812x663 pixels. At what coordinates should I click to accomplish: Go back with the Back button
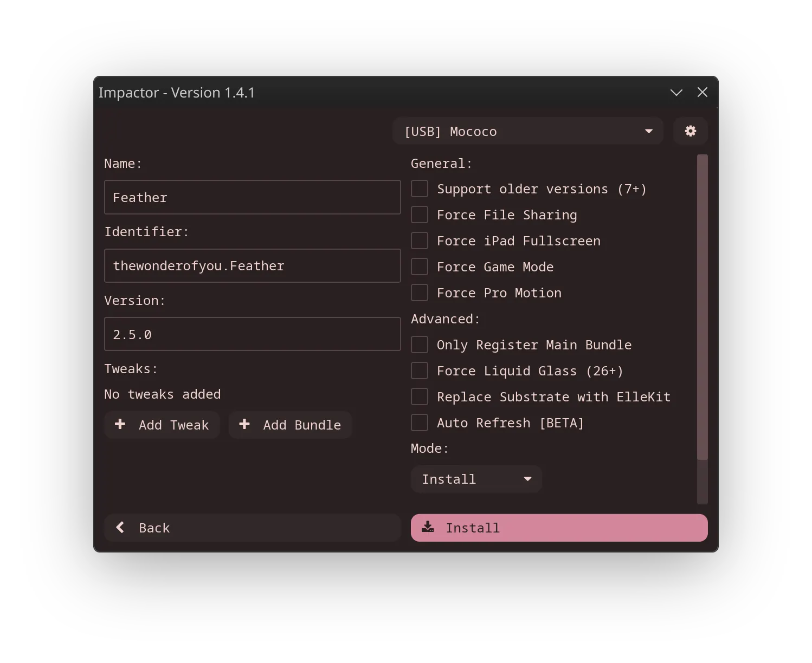(253, 528)
